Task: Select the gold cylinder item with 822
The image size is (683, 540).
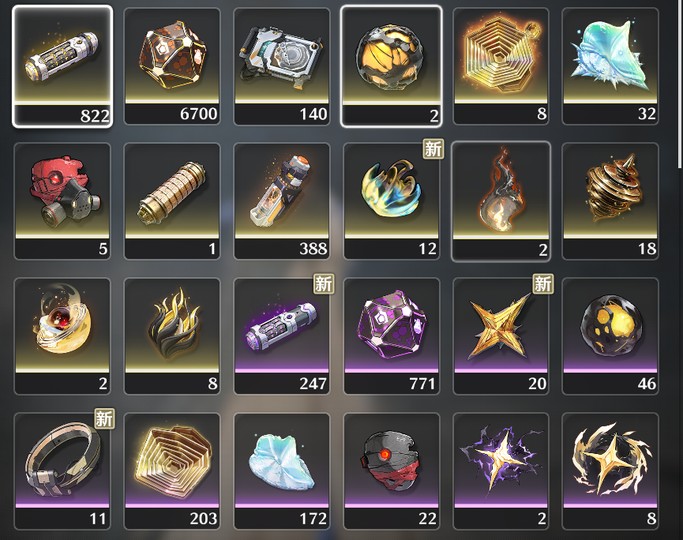Action: pos(62,66)
